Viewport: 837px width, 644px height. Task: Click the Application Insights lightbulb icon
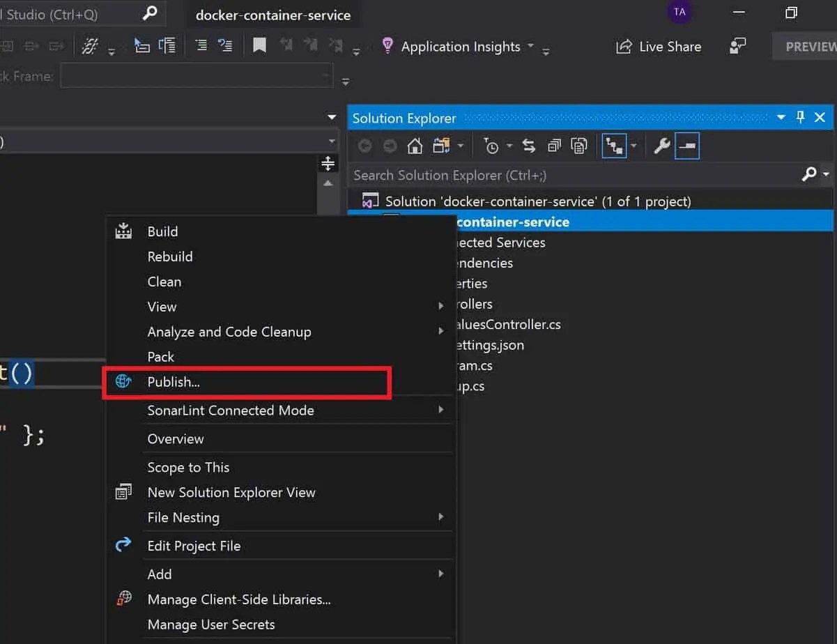click(x=387, y=46)
